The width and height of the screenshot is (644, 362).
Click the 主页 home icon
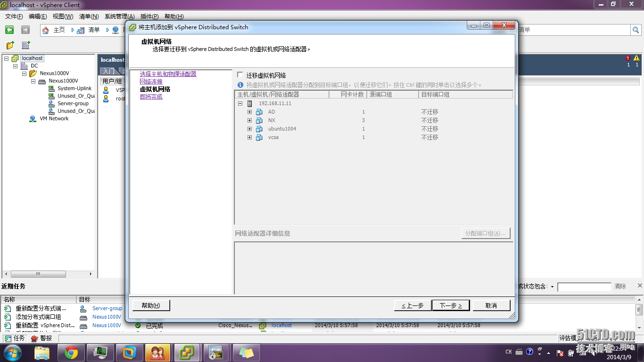[x=46, y=30]
